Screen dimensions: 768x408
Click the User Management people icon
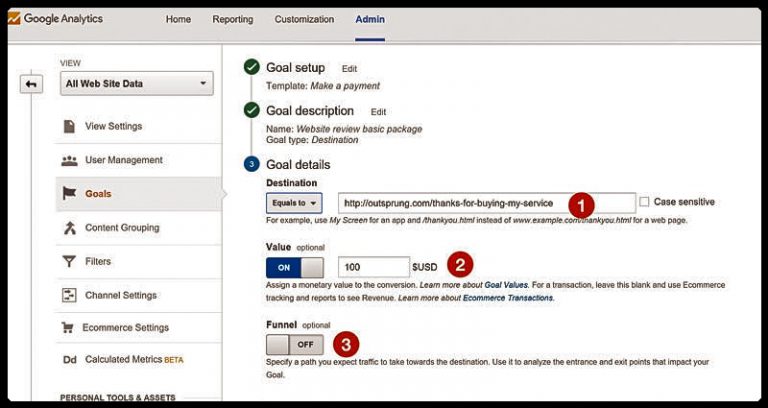(69, 160)
